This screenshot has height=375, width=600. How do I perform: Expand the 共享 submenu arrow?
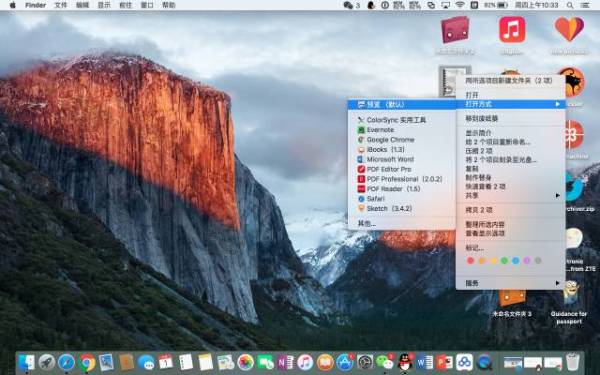558,196
